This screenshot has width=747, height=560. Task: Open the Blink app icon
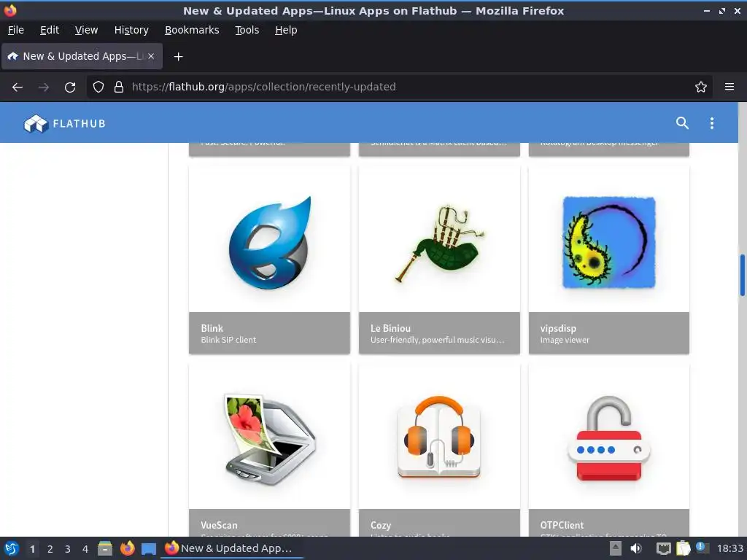pyautogui.click(x=270, y=243)
